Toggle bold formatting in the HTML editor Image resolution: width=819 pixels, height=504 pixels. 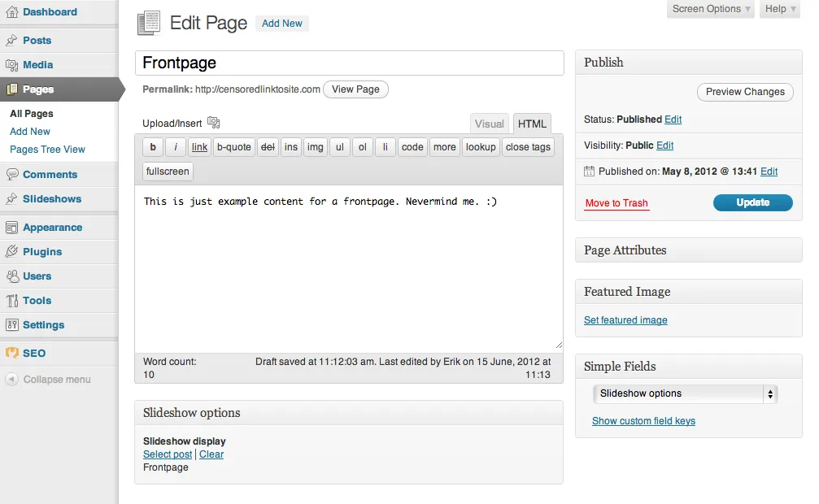click(x=152, y=146)
